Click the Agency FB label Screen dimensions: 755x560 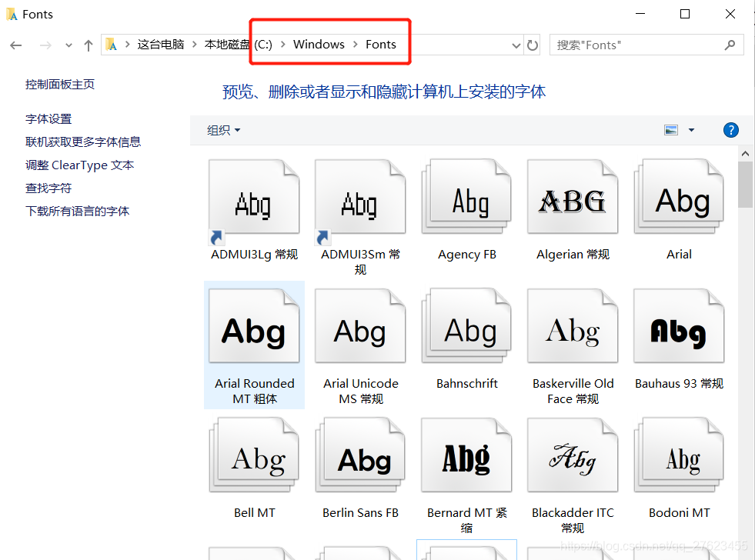point(466,255)
